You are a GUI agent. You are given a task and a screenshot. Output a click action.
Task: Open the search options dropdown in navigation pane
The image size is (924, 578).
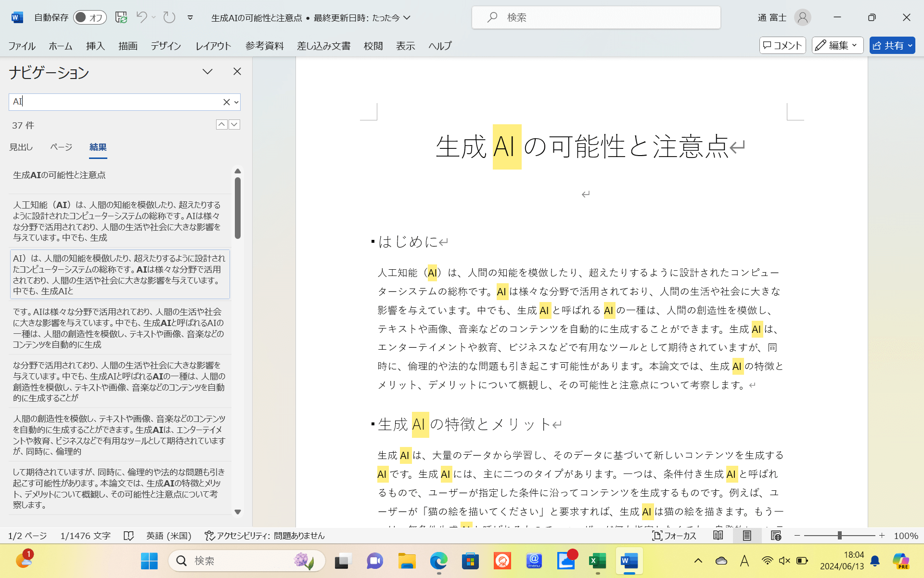coord(235,102)
